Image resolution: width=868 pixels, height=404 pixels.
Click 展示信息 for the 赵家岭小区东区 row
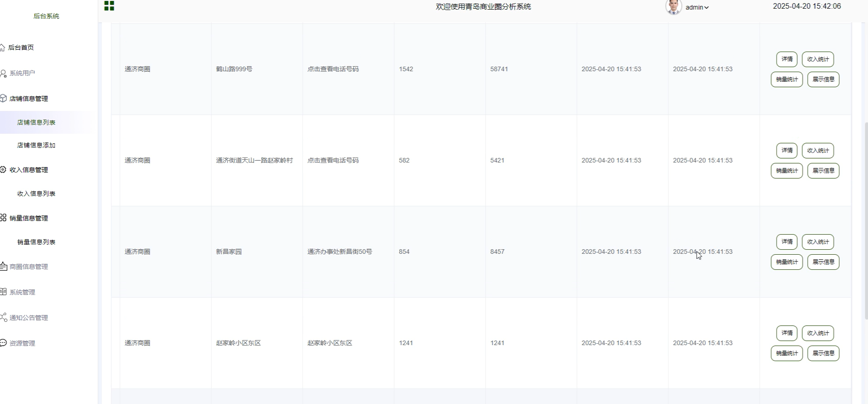[x=823, y=353]
